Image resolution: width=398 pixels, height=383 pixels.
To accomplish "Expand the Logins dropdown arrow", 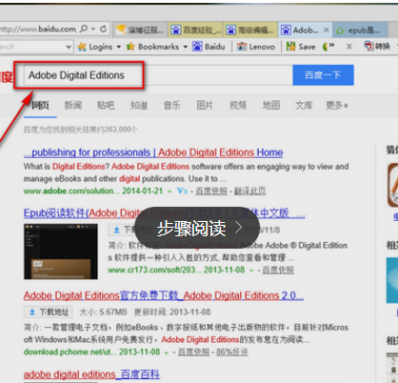I will (119, 47).
